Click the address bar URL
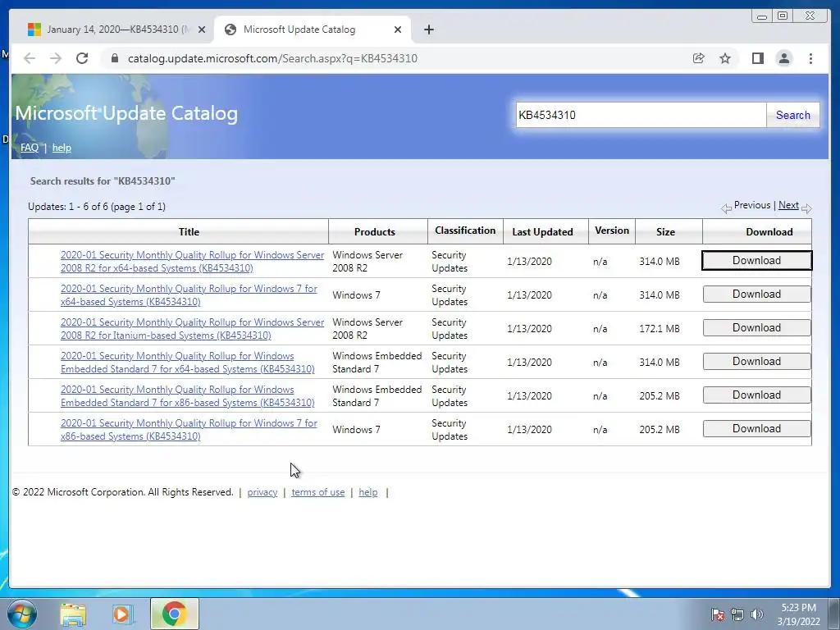This screenshot has width=840, height=630. tap(272, 58)
